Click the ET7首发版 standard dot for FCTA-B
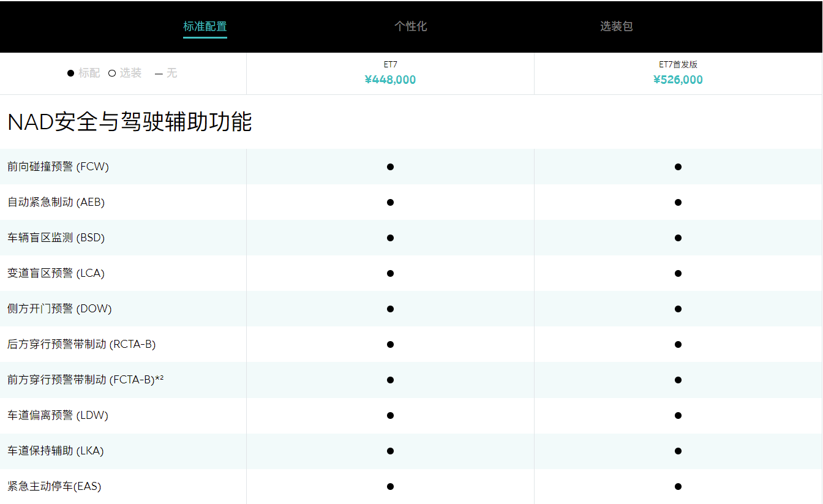823x504 pixels. [678, 380]
